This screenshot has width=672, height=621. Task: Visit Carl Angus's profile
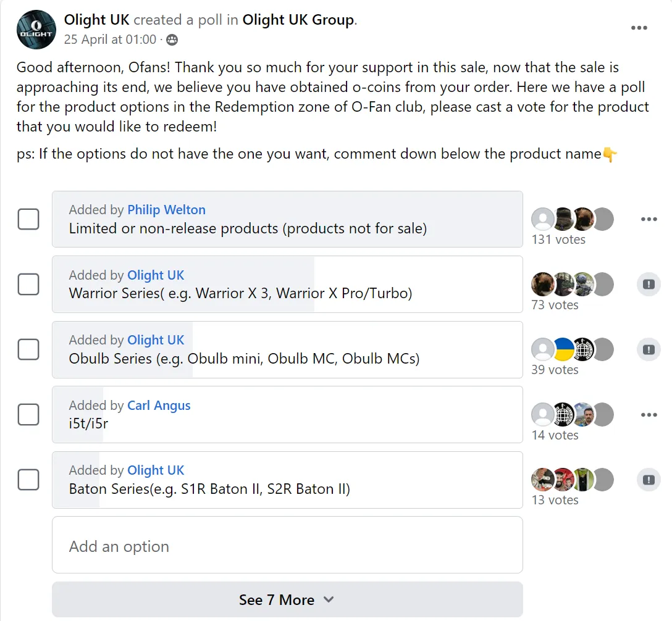tap(159, 406)
